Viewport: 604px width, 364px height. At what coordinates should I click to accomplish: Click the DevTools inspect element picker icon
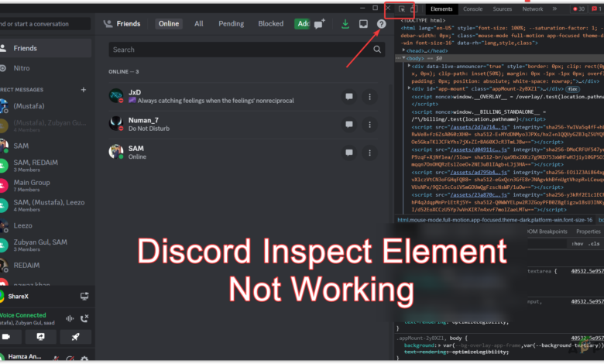click(402, 9)
